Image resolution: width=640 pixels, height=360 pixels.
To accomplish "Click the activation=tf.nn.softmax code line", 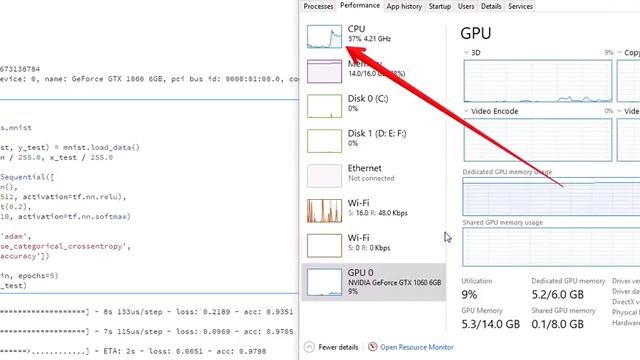I will tap(65, 216).
